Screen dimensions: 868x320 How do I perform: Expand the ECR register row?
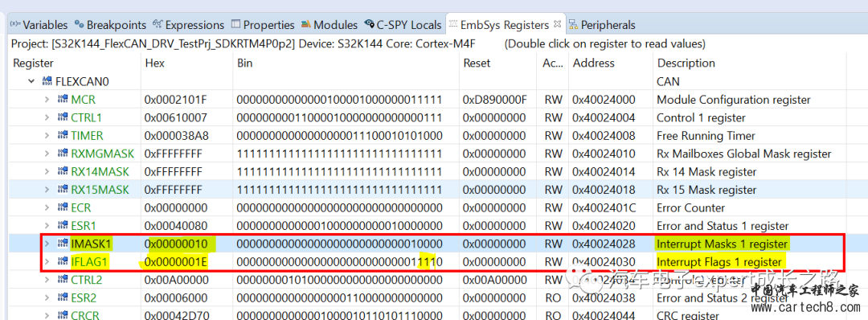point(47,207)
